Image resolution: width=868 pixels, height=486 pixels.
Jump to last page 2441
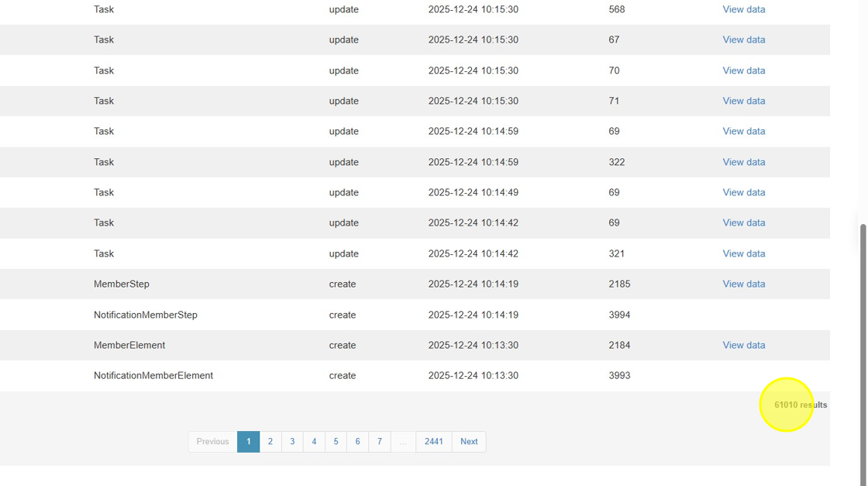[x=434, y=442]
